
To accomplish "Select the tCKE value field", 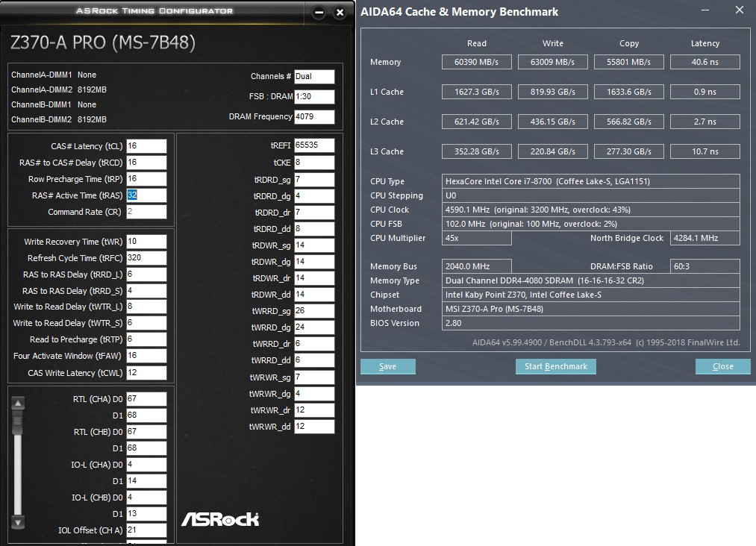I will [314, 163].
